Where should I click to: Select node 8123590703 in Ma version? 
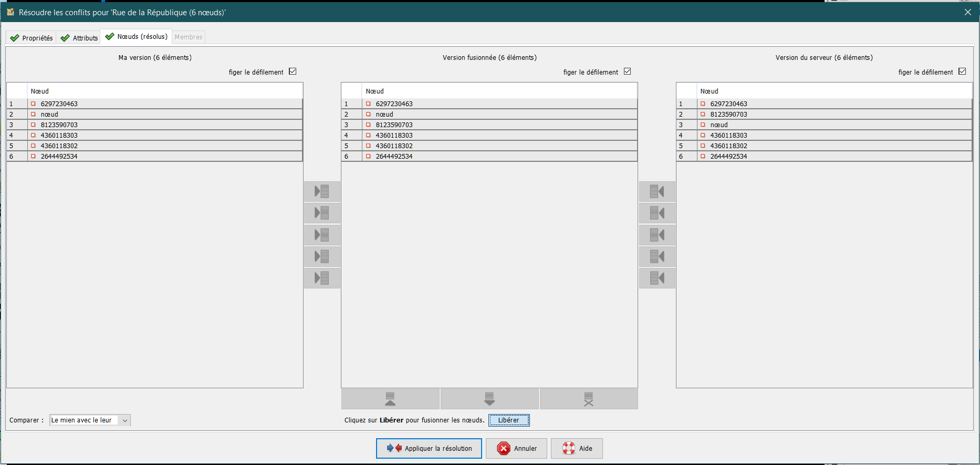155,125
